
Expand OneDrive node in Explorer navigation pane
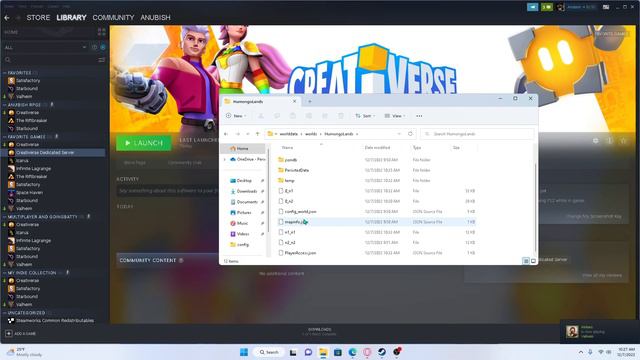224,159
